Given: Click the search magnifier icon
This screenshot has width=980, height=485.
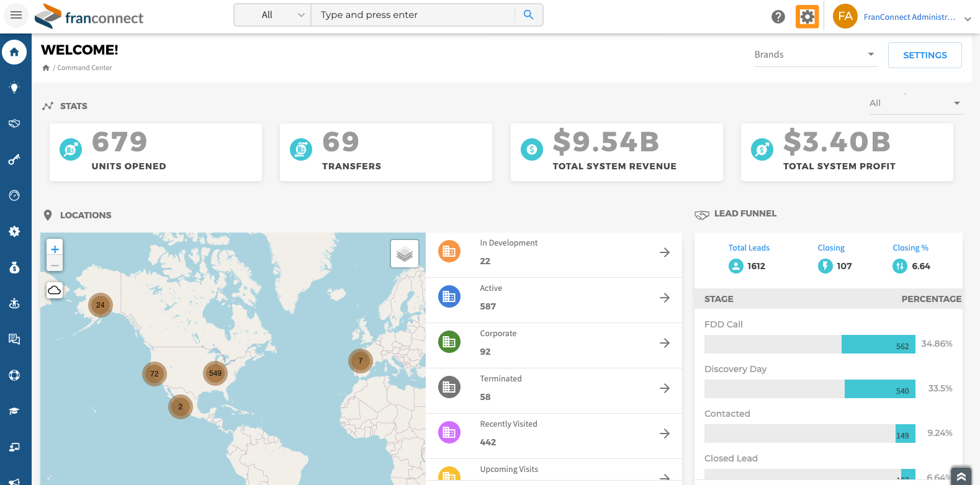Looking at the screenshot, I should click(528, 15).
